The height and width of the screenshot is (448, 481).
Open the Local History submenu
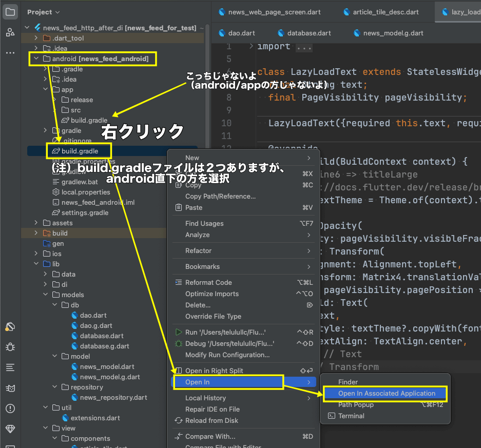(x=243, y=398)
